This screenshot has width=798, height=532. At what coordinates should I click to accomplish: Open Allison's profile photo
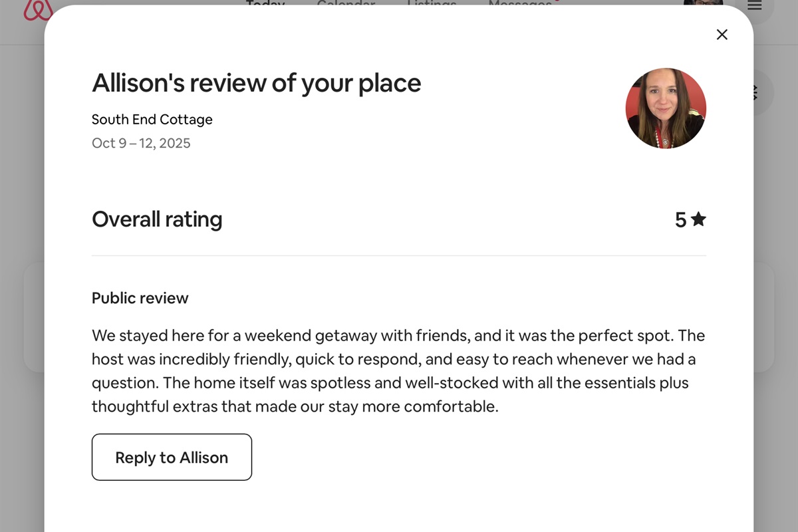[666, 108]
